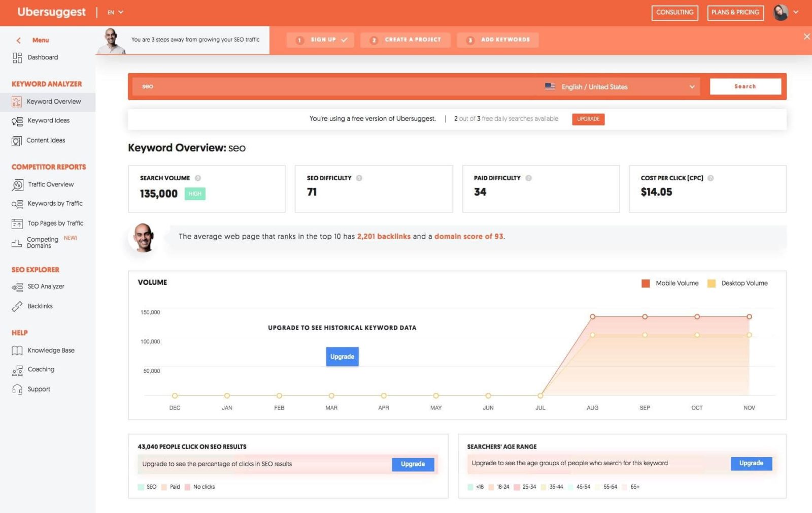Screen dimensions: 812x513
Task: Click the keyword search input field
Action: [x=335, y=87]
